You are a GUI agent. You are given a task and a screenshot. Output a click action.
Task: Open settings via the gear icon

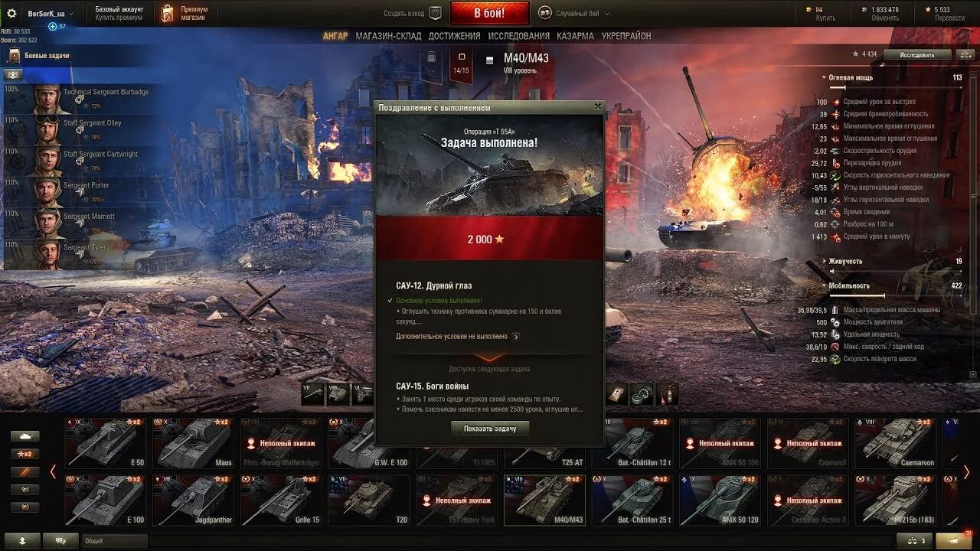[11, 13]
